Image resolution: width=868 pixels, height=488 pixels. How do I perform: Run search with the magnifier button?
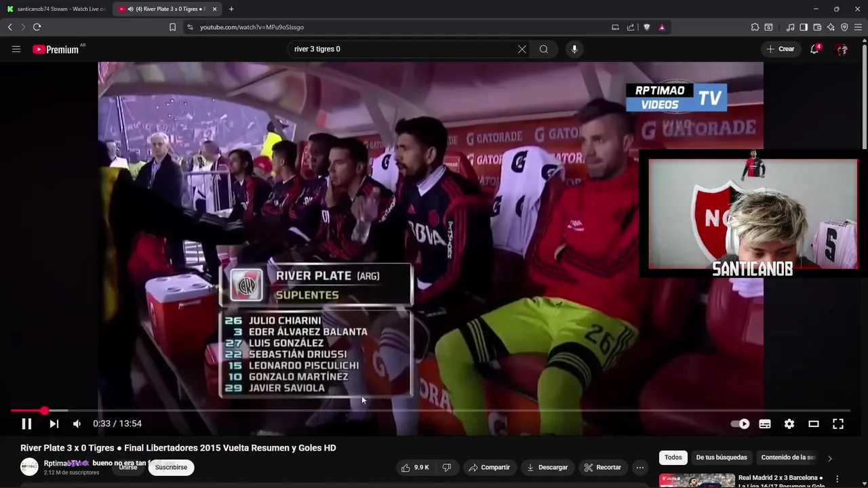coord(544,49)
